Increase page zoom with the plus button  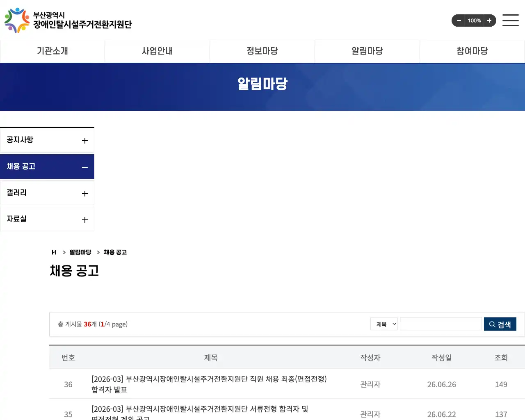[x=489, y=21]
